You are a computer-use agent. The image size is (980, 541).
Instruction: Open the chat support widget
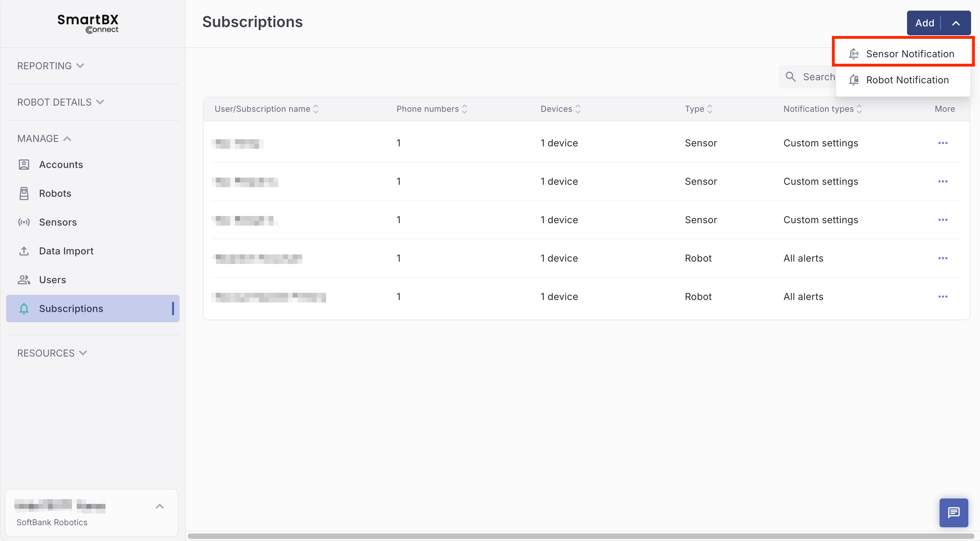point(953,513)
